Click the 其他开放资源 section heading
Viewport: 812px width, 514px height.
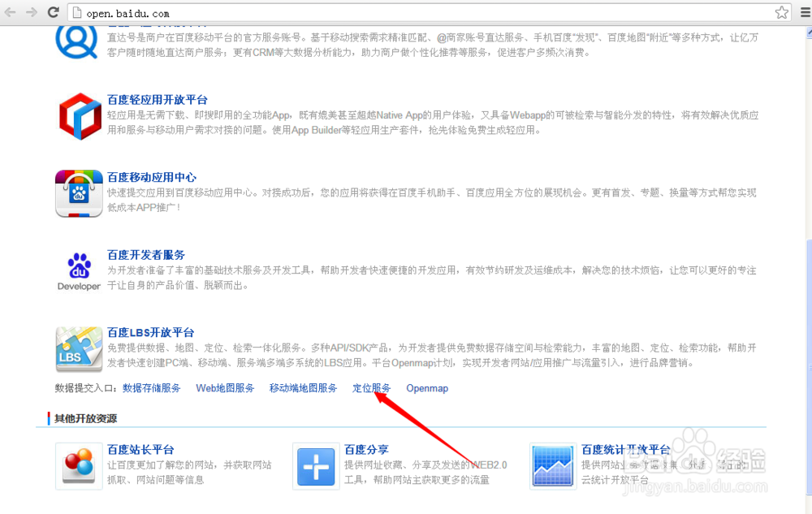(x=85, y=419)
